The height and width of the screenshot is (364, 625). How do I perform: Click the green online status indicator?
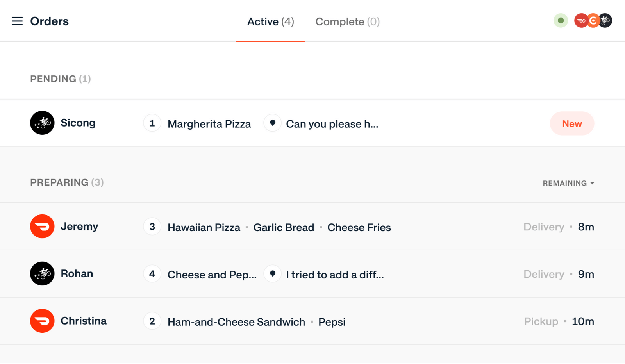tap(561, 21)
